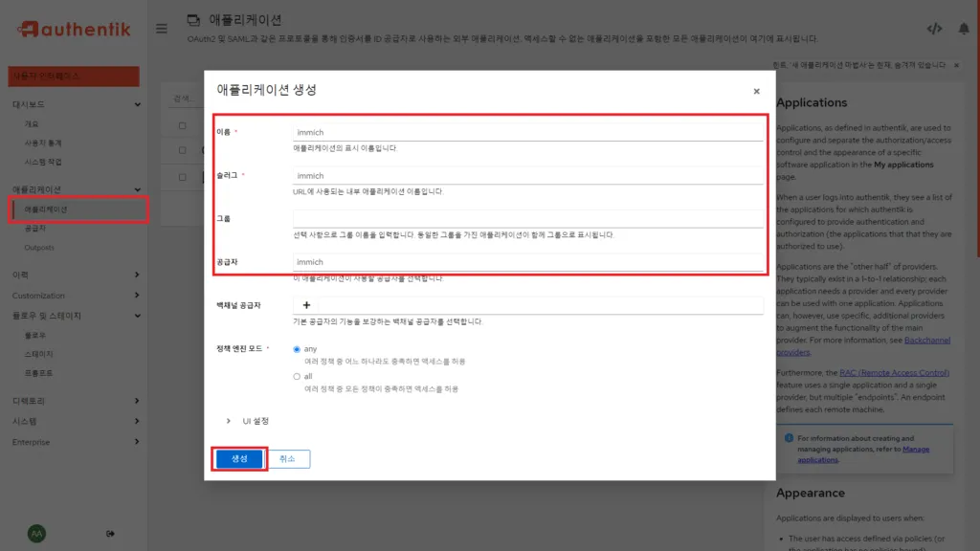Viewport: 980px width, 551px height.
Task: Close the 애플리케이션 생성 dialog via the X
Action: click(756, 91)
